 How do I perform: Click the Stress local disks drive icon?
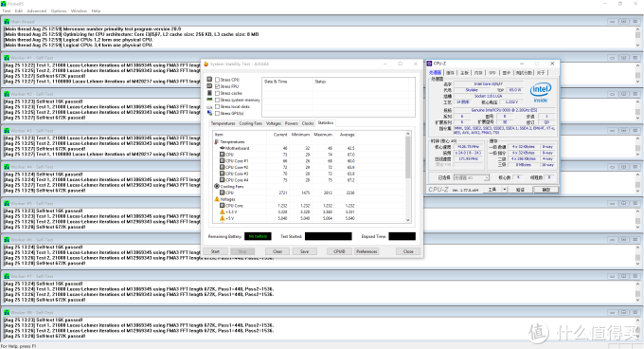(x=209, y=106)
